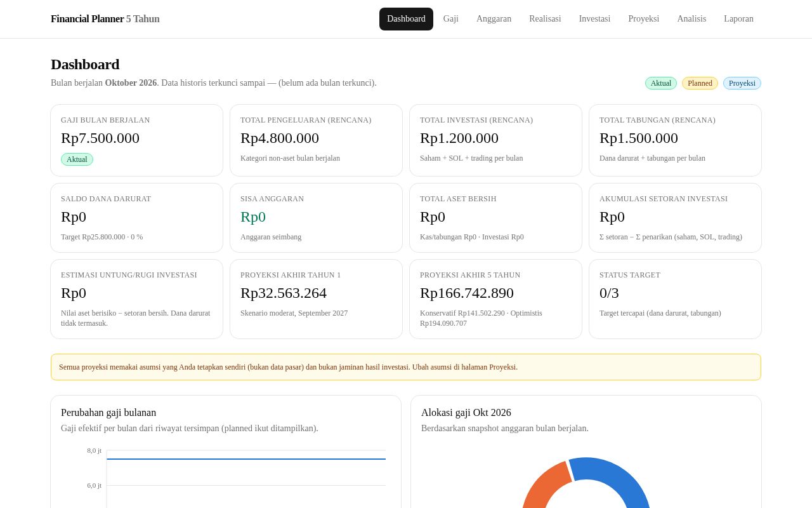Click the Perubahan gaji bulanan chart title
The image size is (812, 508).
point(108,413)
